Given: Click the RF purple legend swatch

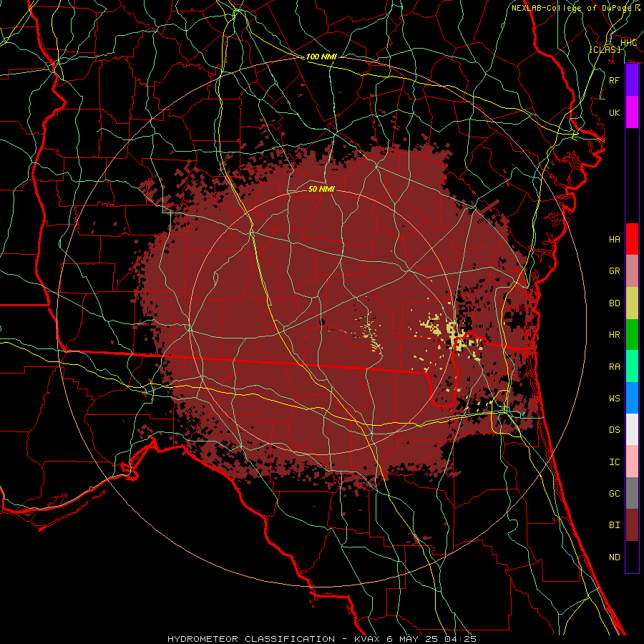Looking at the screenshot, I should 632,80.
